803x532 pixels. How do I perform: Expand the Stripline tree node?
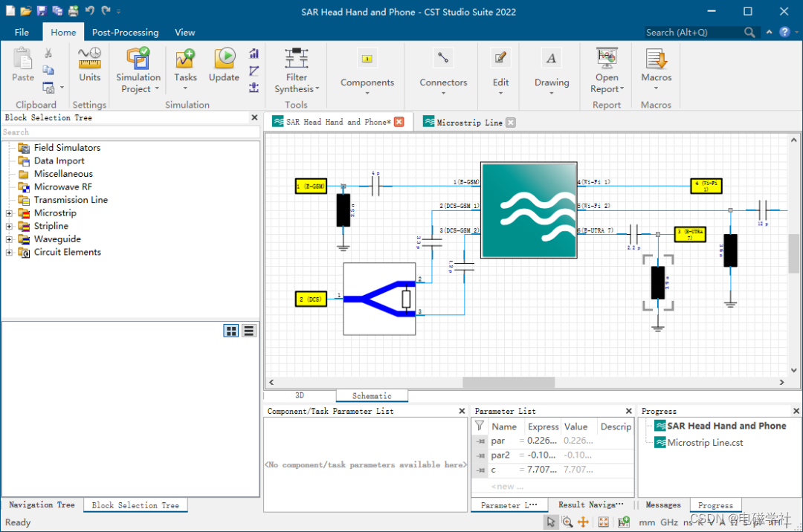click(9, 226)
